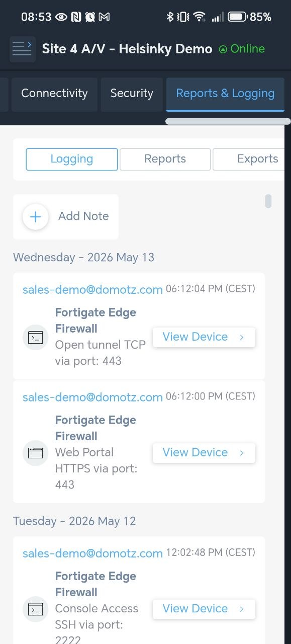Tap the Wi-Fi icon in status bar
Image resolution: width=291 pixels, height=644 pixels.
200,17
